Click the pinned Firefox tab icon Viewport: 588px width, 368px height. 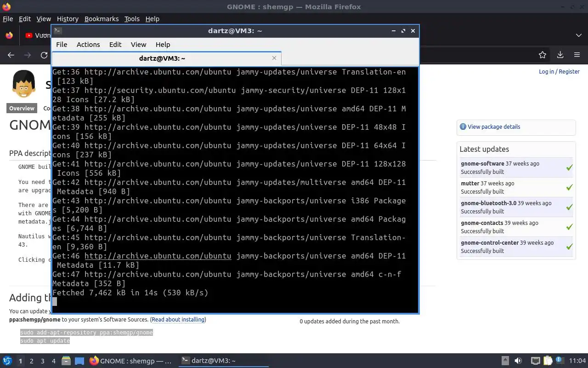pyautogui.click(x=9, y=35)
